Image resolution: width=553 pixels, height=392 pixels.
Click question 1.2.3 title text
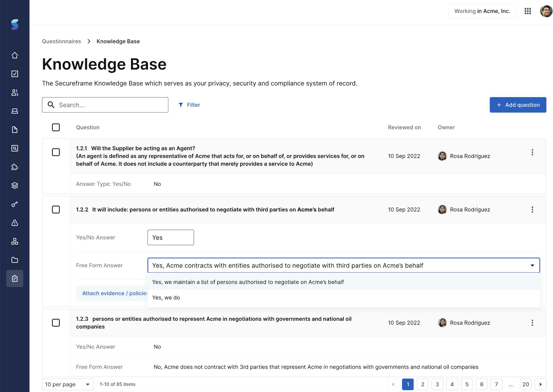[x=214, y=322]
